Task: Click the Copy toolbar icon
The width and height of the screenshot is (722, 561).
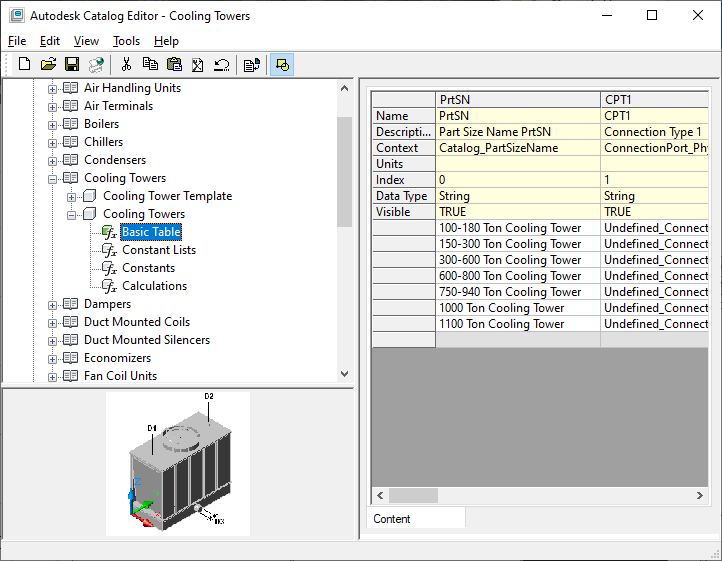Action: pyautogui.click(x=150, y=64)
